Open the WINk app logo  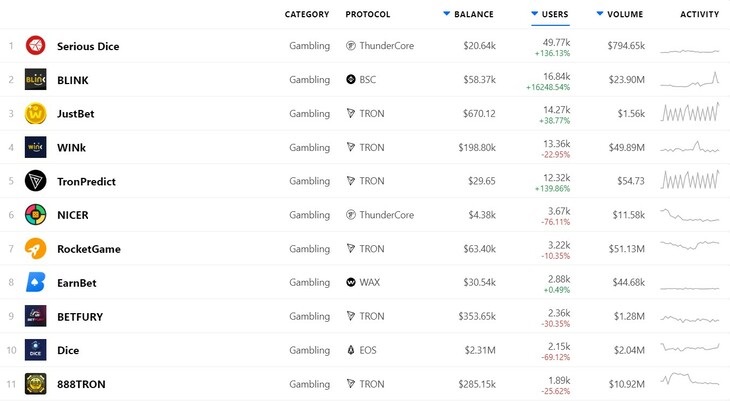click(x=35, y=147)
